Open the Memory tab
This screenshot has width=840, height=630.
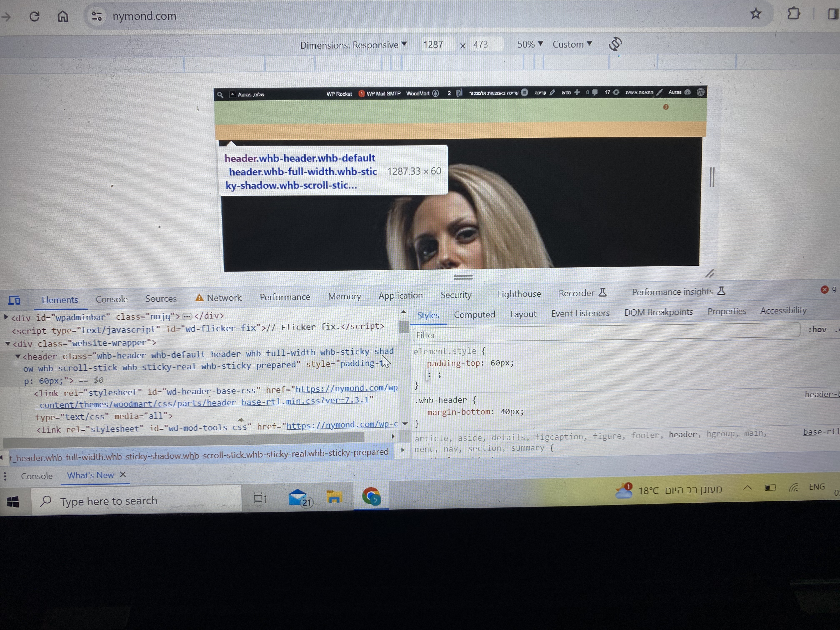pyautogui.click(x=344, y=296)
